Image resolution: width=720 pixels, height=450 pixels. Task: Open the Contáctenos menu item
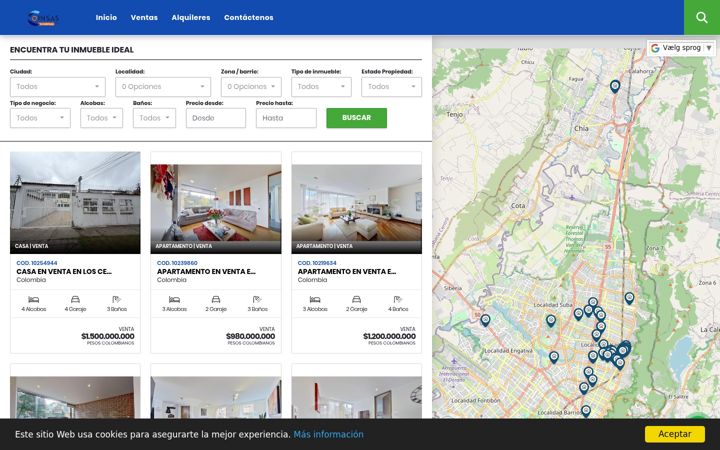pyautogui.click(x=248, y=17)
